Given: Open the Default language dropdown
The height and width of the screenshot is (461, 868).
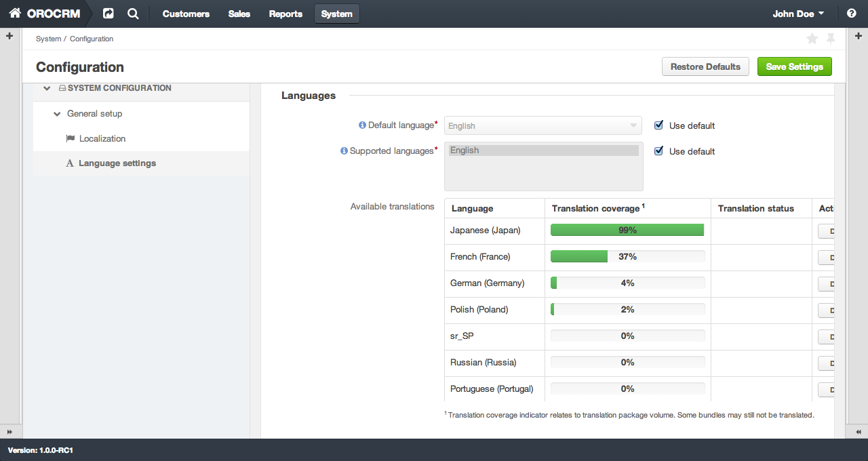Looking at the screenshot, I should coord(543,125).
